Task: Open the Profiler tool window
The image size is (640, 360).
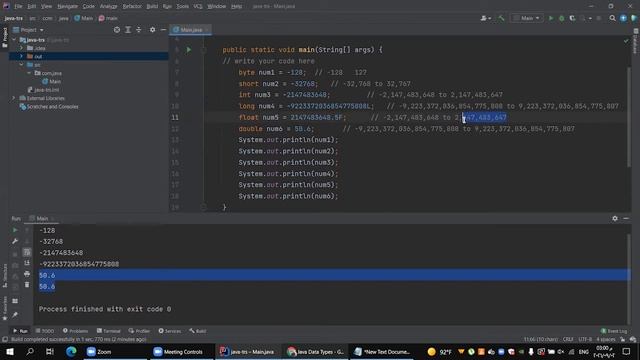Action: (139, 331)
